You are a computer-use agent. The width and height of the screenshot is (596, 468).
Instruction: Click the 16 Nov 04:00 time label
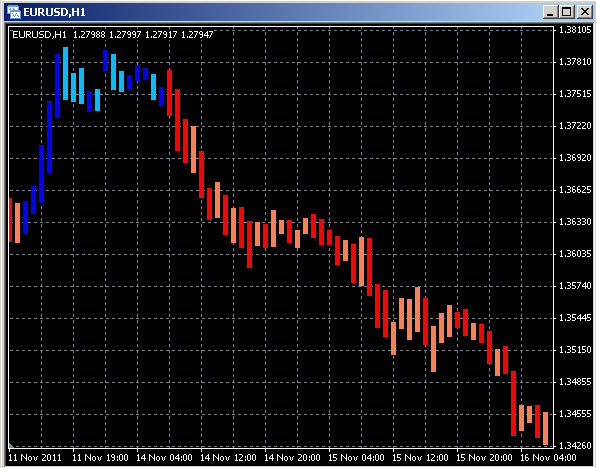(x=548, y=457)
